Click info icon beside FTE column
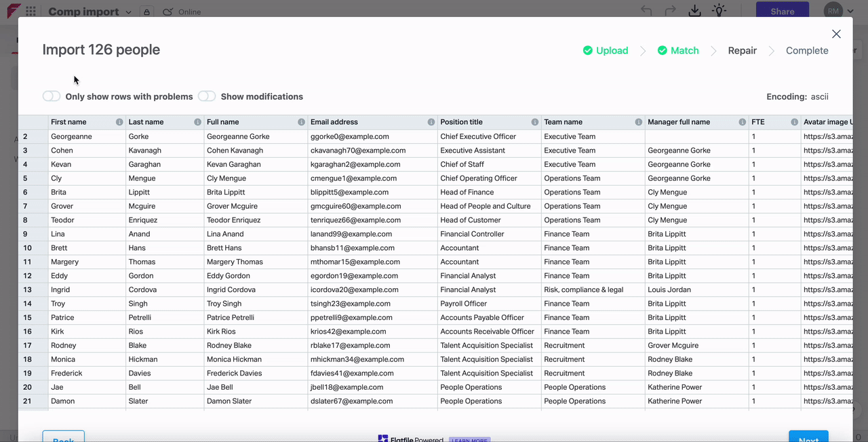 pos(794,122)
